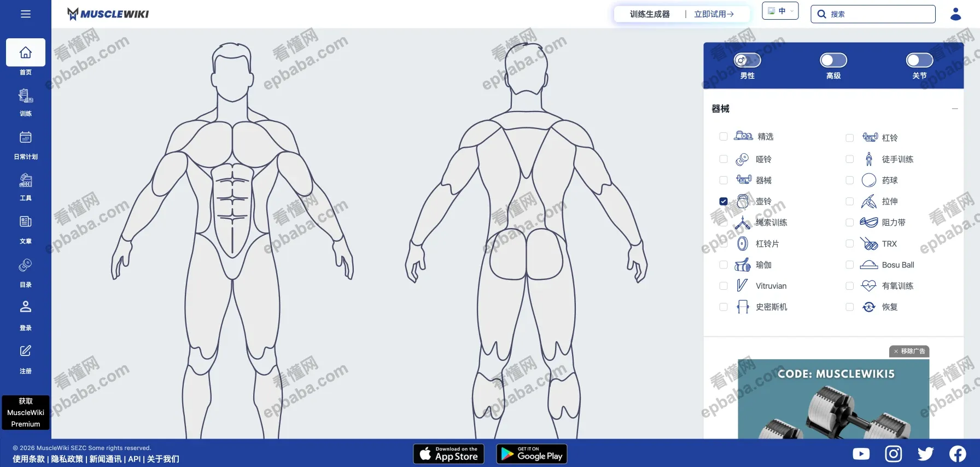Open the Instagram footer icon
This screenshot has height=467, width=980.
893,454
